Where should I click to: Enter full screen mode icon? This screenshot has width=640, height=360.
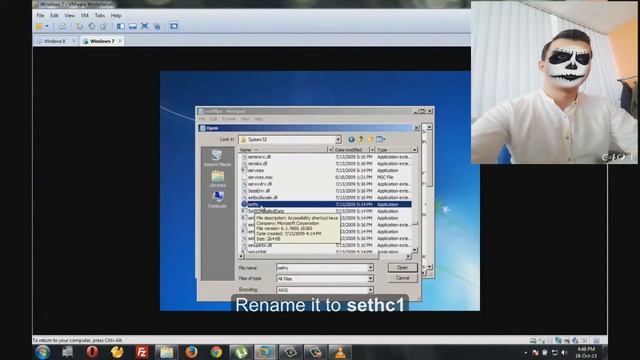click(x=144, y=26)
